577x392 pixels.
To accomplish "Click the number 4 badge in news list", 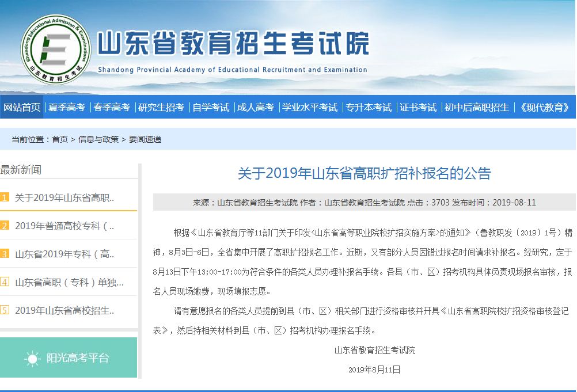I will [5, 282].
